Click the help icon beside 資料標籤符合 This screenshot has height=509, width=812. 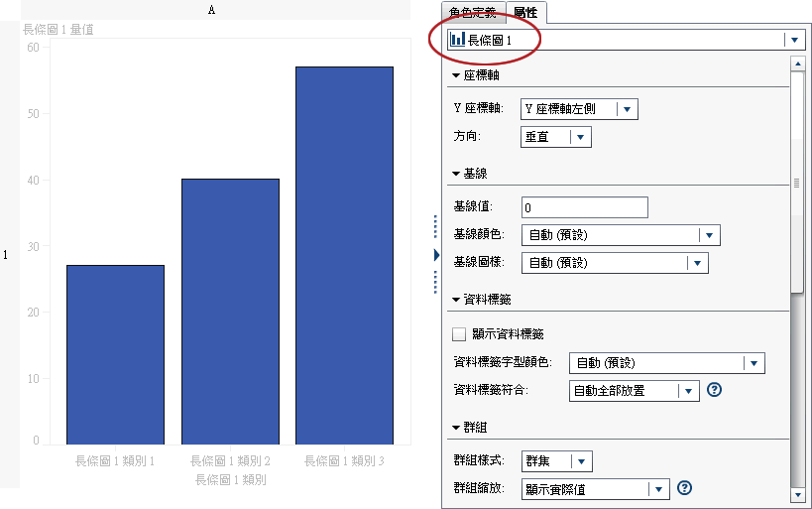pos(714,390)
